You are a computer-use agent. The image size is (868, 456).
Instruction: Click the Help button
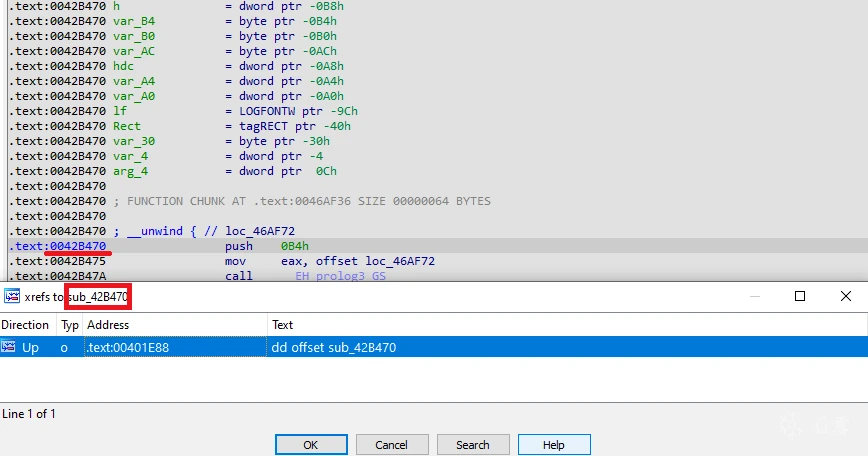(554, 445)
